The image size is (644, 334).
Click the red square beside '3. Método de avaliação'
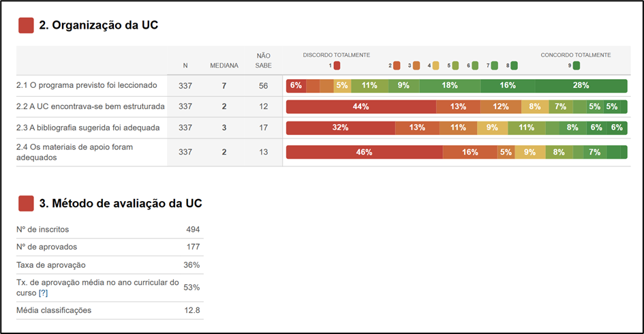pos(26,203)
